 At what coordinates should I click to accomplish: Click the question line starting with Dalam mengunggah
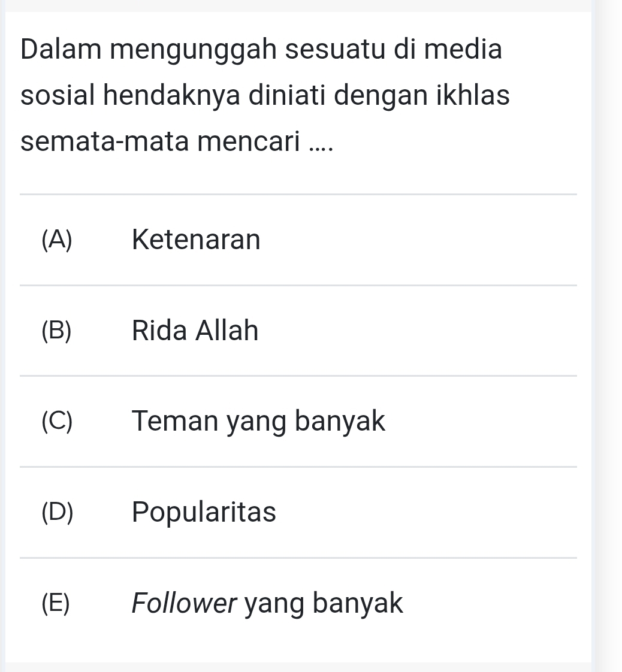click(x=261, y=50)
